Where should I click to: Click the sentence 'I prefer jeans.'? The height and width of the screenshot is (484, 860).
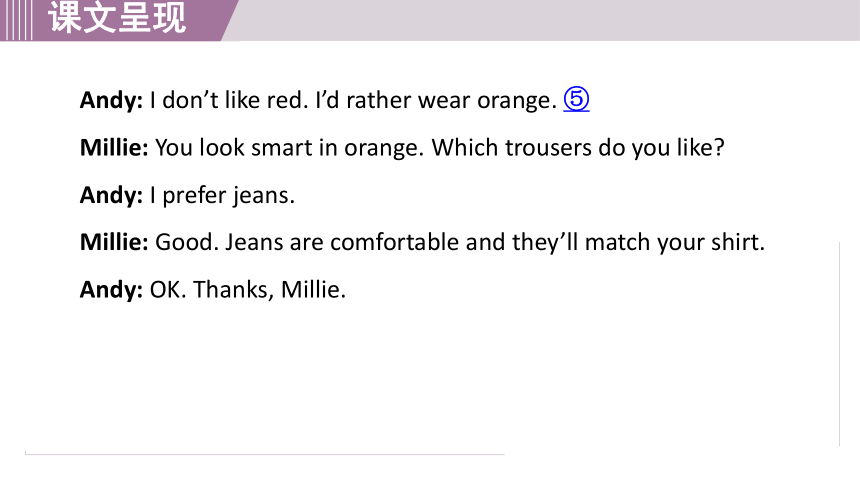(x=222, y=195)
